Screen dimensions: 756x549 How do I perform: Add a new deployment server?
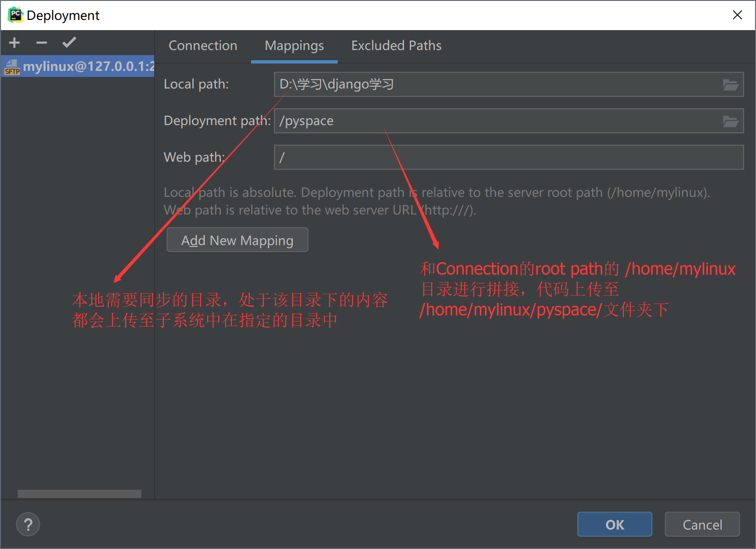(x=14, y=43)
